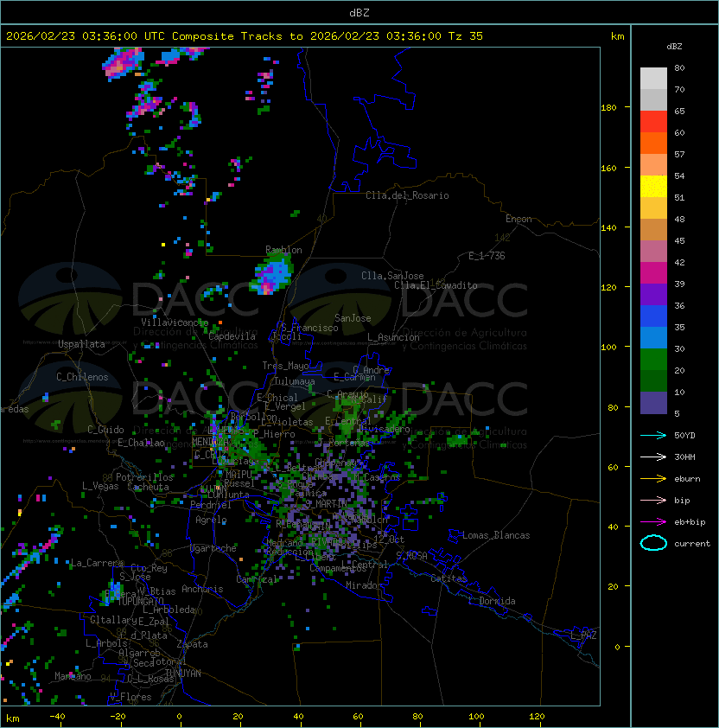Select the 'Cacheuta' place label
Image resolution: width=719 pixels, height=728 pixels.
pyautogui.click(x=148, y=487)
